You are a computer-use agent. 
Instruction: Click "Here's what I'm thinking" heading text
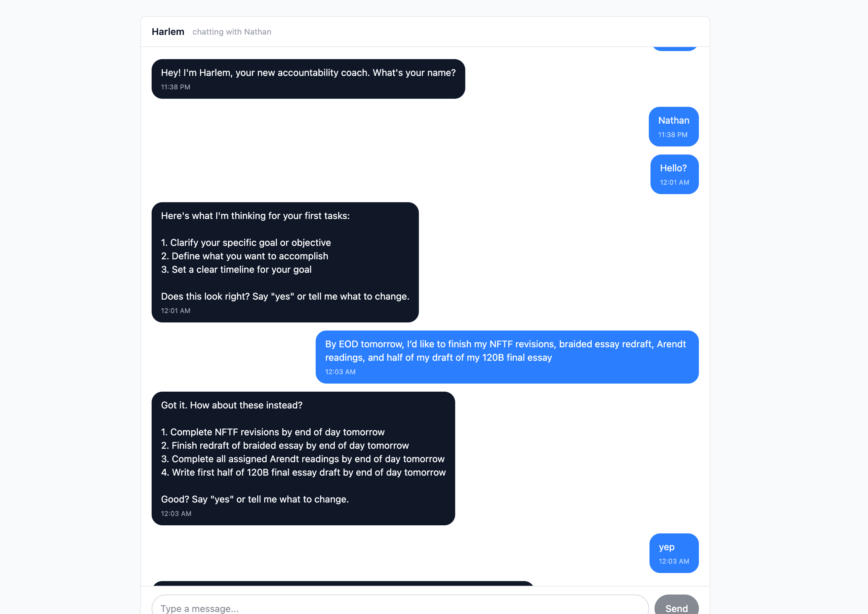255,216
